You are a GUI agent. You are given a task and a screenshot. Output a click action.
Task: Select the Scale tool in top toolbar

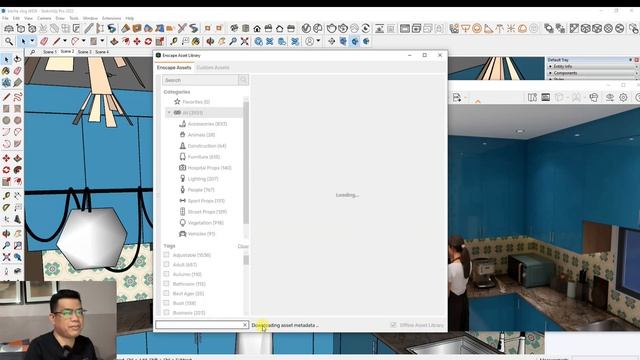(160, 41)
